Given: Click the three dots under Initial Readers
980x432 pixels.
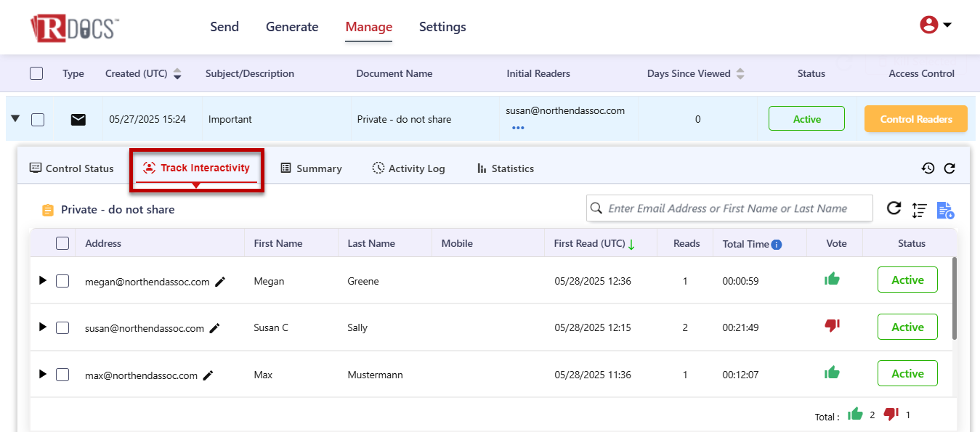Looking at the screenshot, I should click(517, 128).
